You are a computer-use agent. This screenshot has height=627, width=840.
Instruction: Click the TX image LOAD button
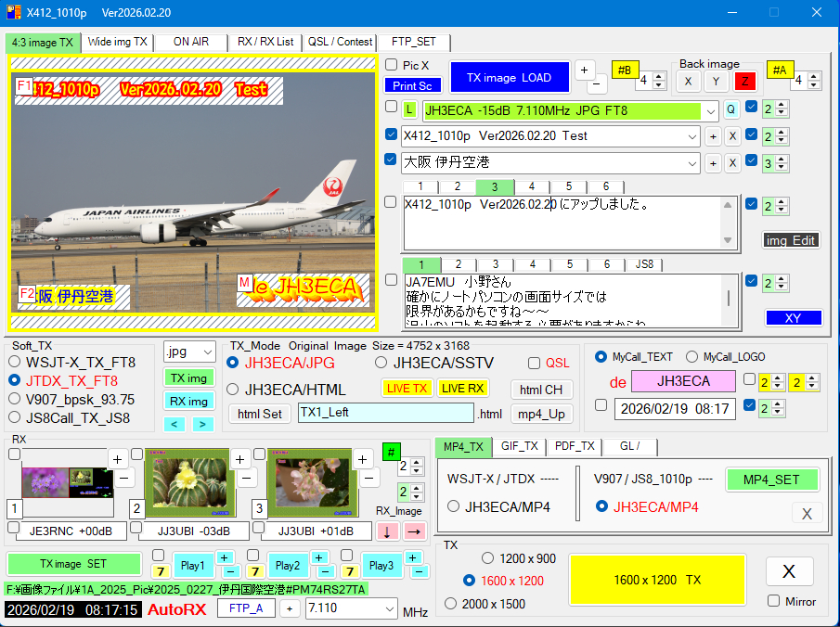[509, 79]
